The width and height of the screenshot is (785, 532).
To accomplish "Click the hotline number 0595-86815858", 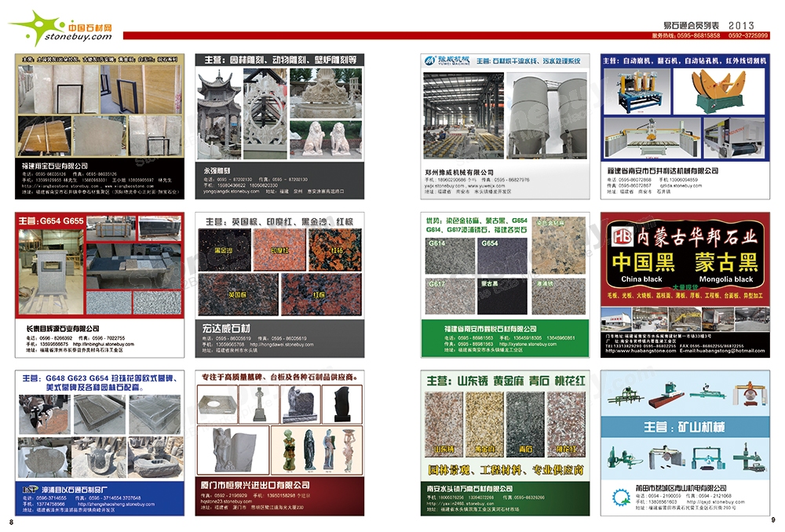I will [x=699, y=35].
